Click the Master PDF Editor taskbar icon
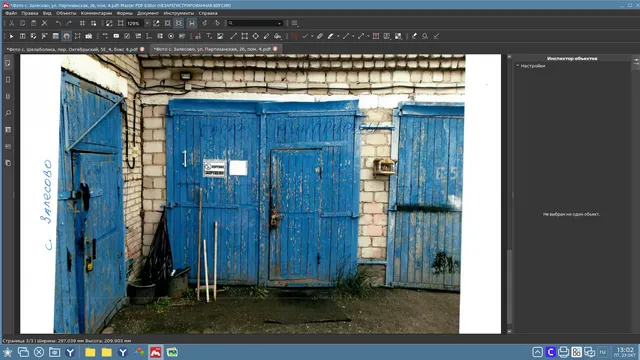Viewport: 640px width, 360px height. [x=156, y=352]
